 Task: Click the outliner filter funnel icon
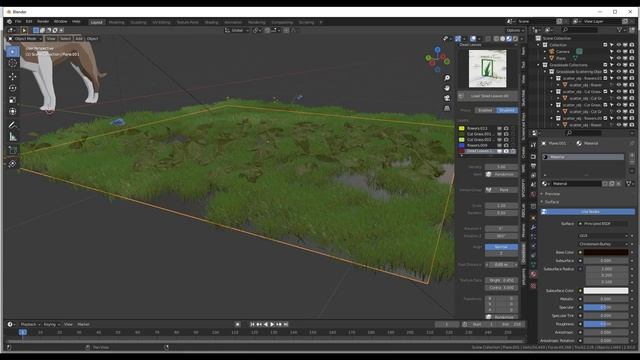pyautogui.click(x=620, y=30)
